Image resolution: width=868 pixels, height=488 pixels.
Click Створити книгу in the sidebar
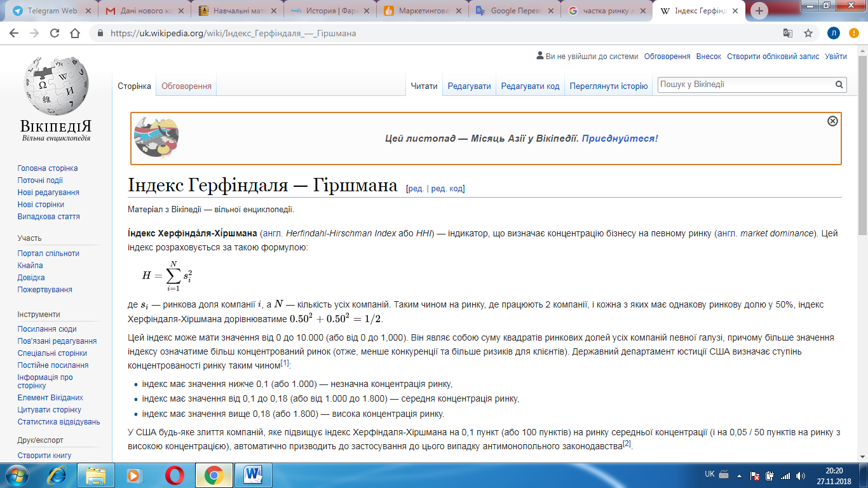tap(44, 456)
